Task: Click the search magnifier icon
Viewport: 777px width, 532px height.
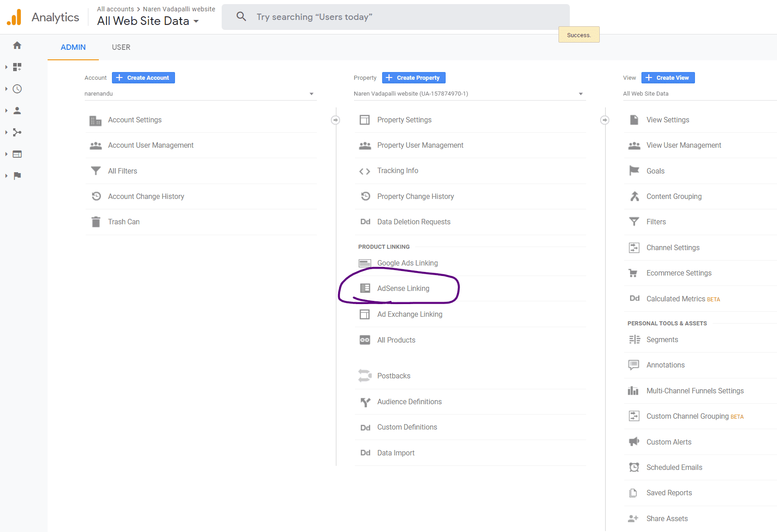Action: (241, 17)
